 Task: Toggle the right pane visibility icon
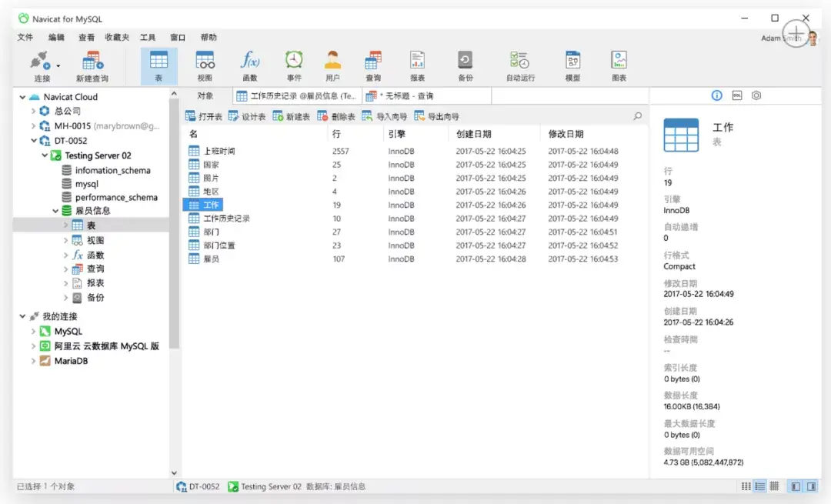[812, 486]
